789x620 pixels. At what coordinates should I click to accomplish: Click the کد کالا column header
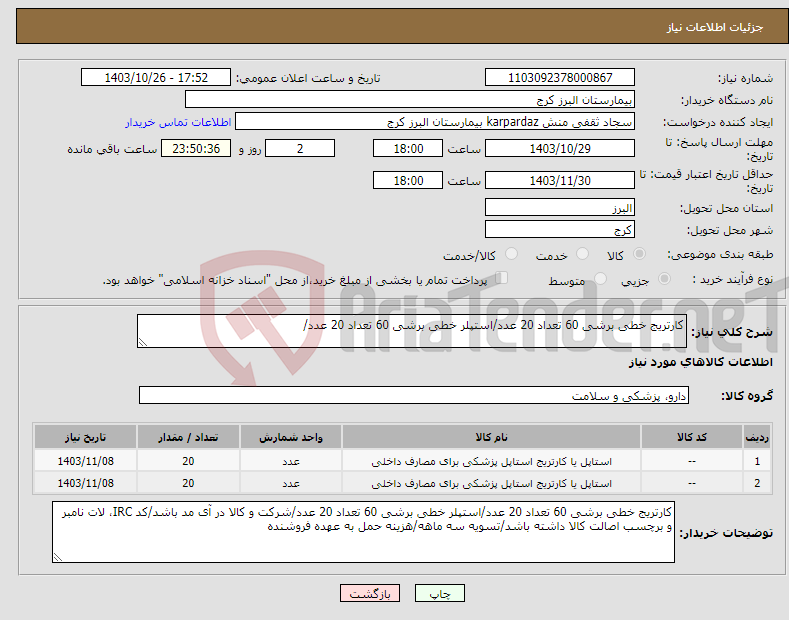[692, 437]
